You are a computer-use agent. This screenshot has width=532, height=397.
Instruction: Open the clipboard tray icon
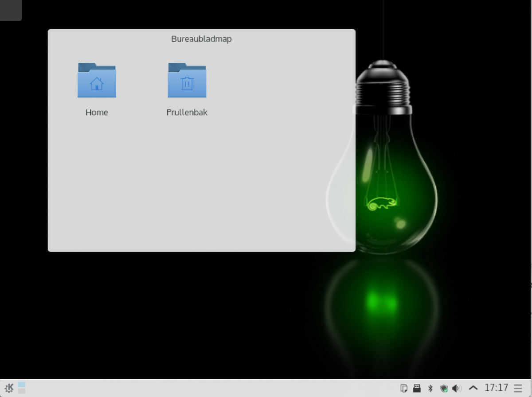(x=403, y=389)
